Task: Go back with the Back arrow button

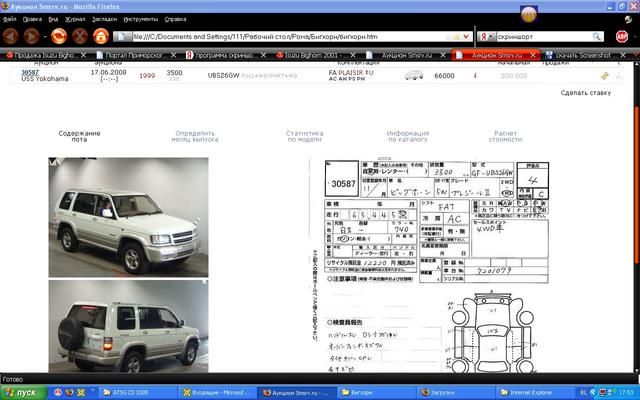Action: click(10, 36)
